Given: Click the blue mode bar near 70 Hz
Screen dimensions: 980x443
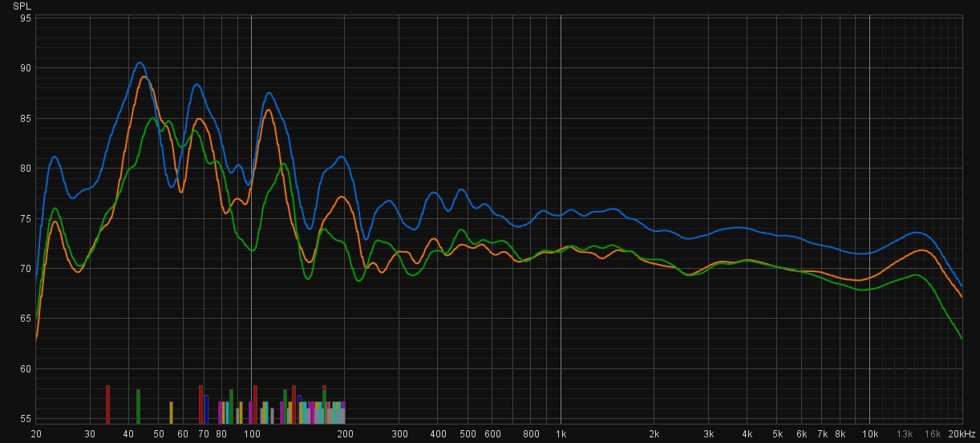Looking at the screenshot, I should (x=206, y=409).
